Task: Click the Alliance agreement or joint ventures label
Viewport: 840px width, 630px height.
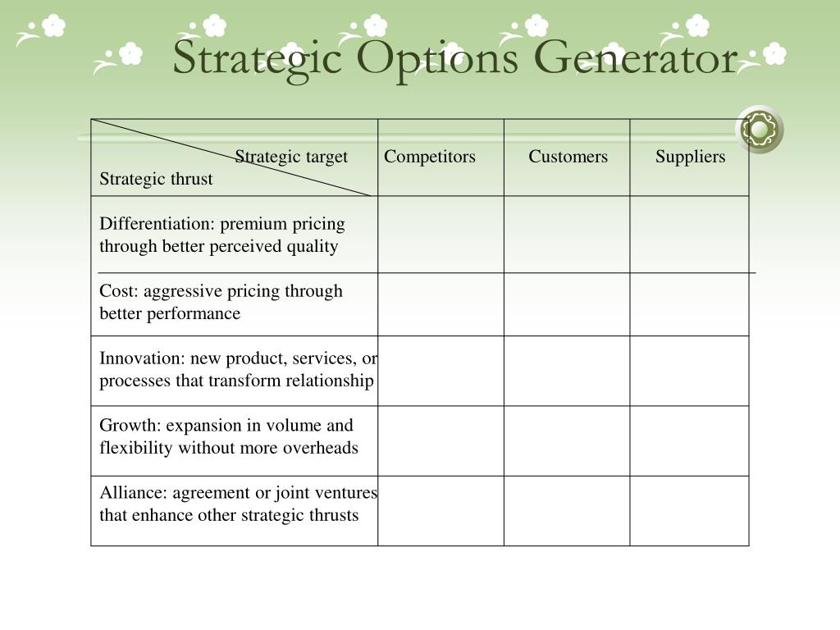Action: (237, 504)
